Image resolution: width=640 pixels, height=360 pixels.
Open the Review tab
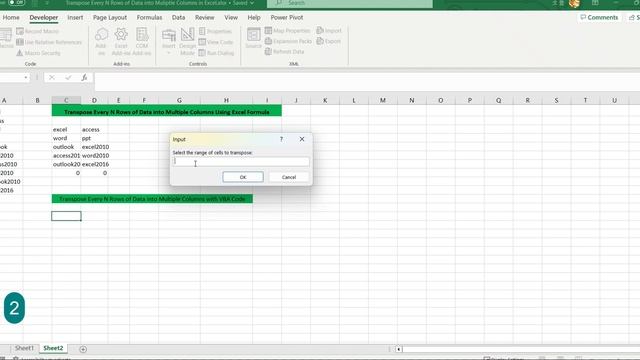[x=204, y=18]
